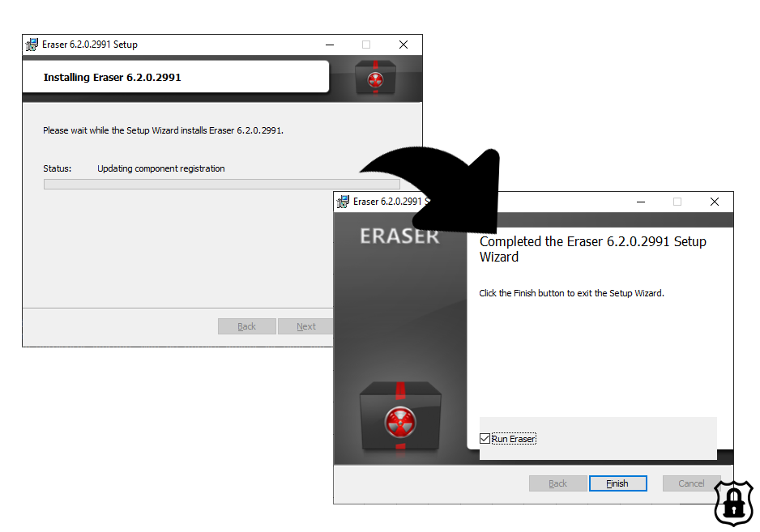Uncheck the Run Eraser checkbox
This screenshot has height=532, width=760.
pyautogui.click(x=485, y=439)
